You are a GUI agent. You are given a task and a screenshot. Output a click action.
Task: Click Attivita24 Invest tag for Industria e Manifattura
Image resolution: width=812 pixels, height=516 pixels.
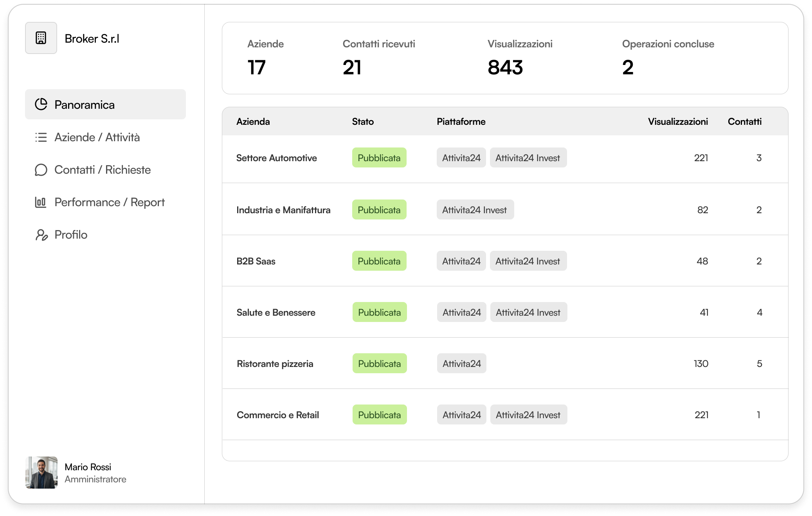[475, 210]
